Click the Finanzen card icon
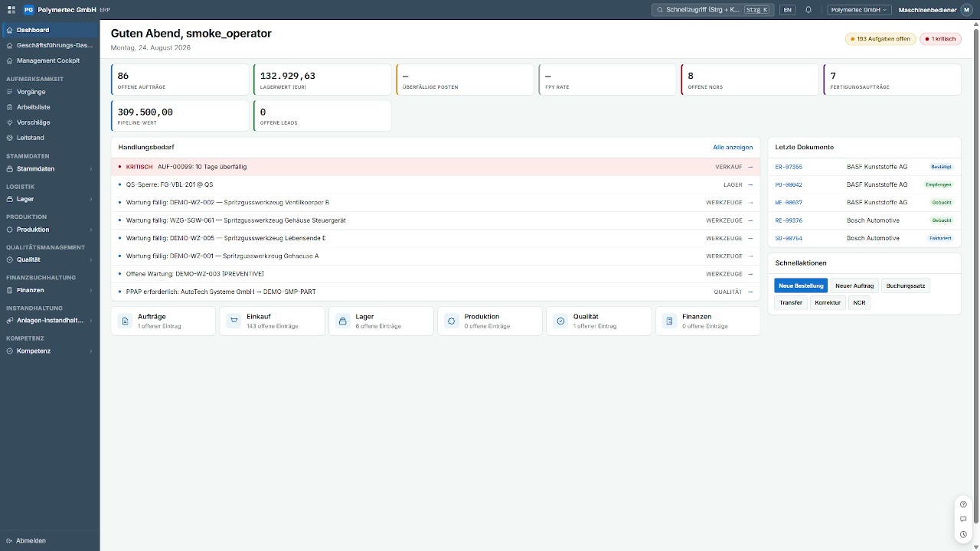Screen dimensions: 980x551 coord(669,321)
